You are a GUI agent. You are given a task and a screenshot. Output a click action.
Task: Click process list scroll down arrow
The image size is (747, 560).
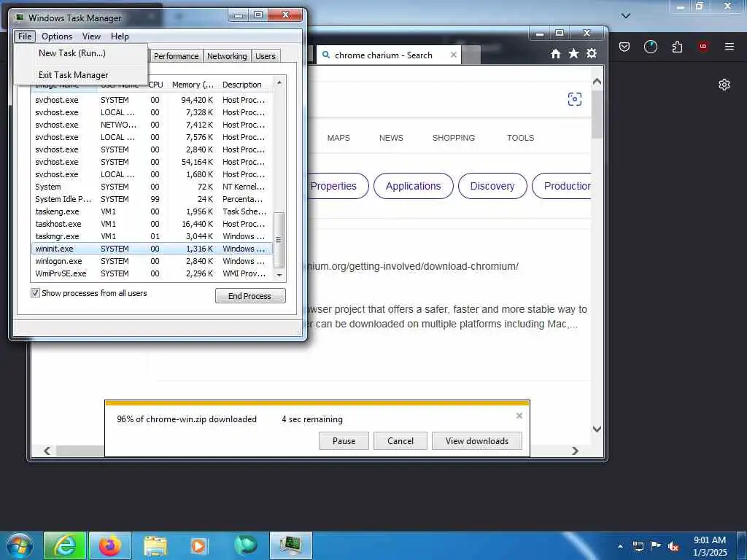click(279, 275)
